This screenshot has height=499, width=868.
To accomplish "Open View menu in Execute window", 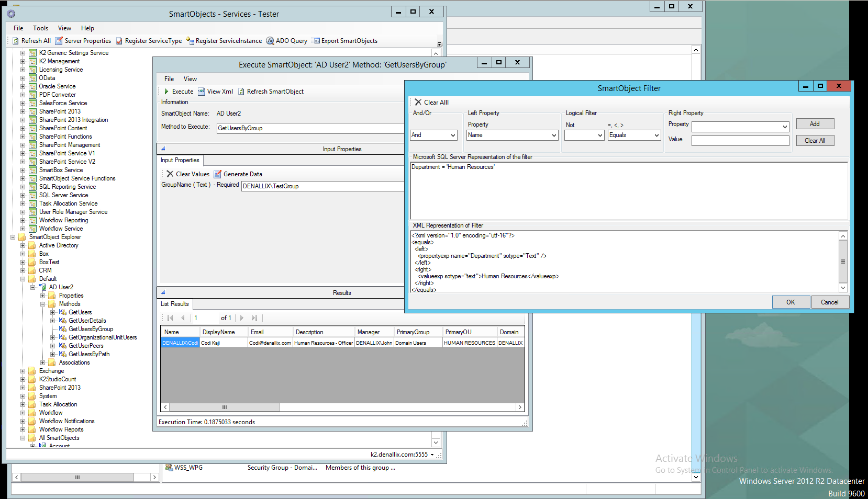I will click(x=190, y=79).
